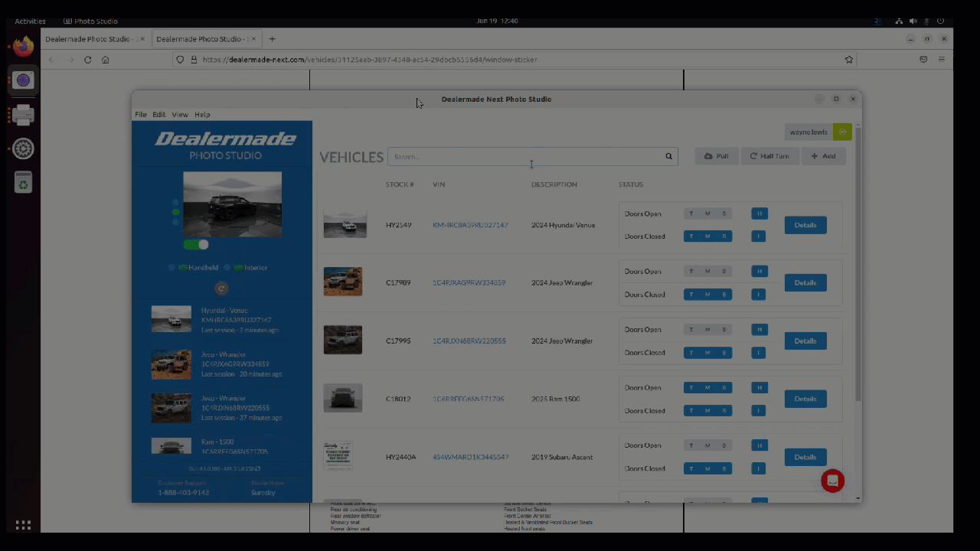
Task: Click the round refresh icon below Handheld and Interior
Action: pyautogui.click(x=221, y=289)
